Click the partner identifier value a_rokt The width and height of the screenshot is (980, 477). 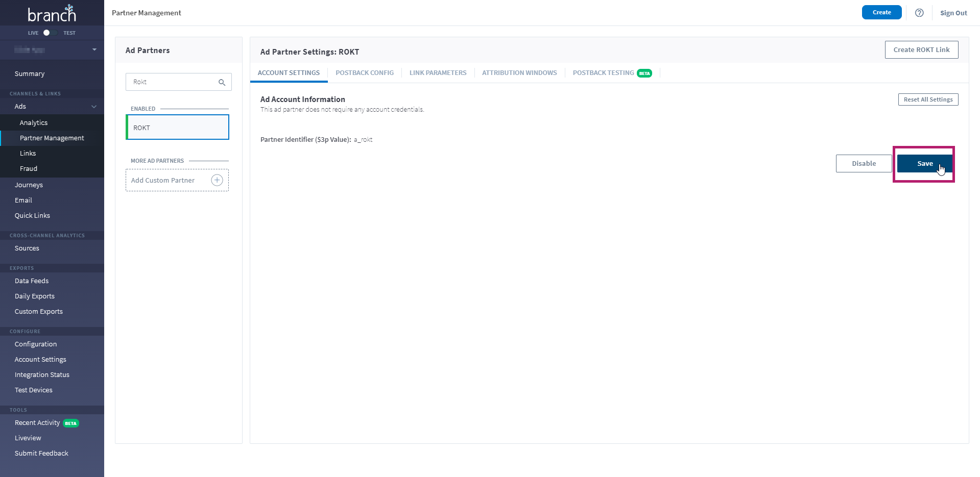(363, 140)
